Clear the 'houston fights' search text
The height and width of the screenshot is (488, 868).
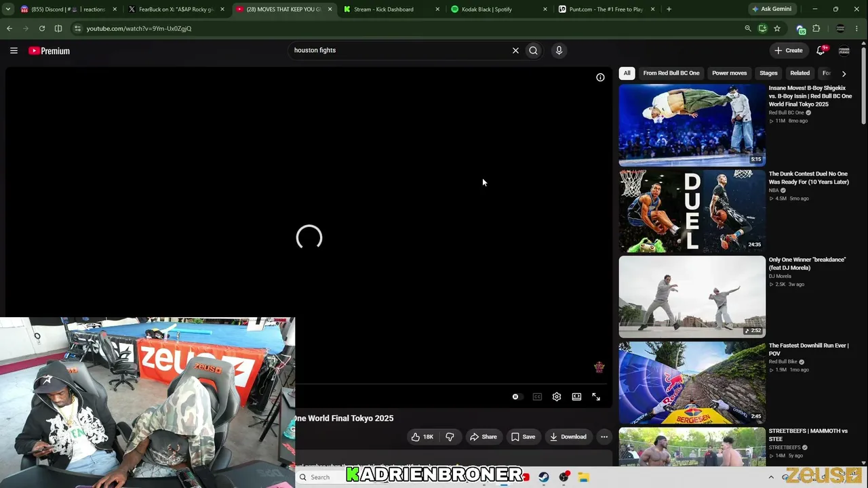pyautogui.click(x=515, y=50)
